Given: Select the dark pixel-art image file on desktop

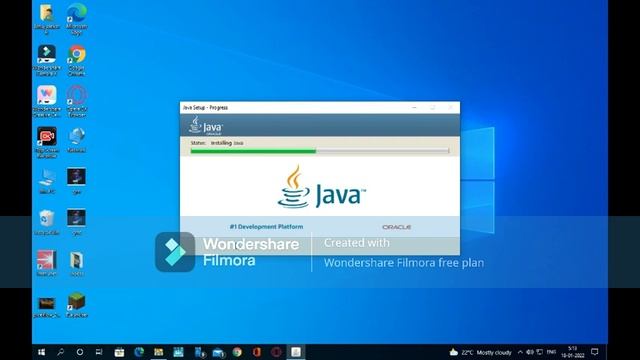Looking at the screenshot, I should click(47, 307).
